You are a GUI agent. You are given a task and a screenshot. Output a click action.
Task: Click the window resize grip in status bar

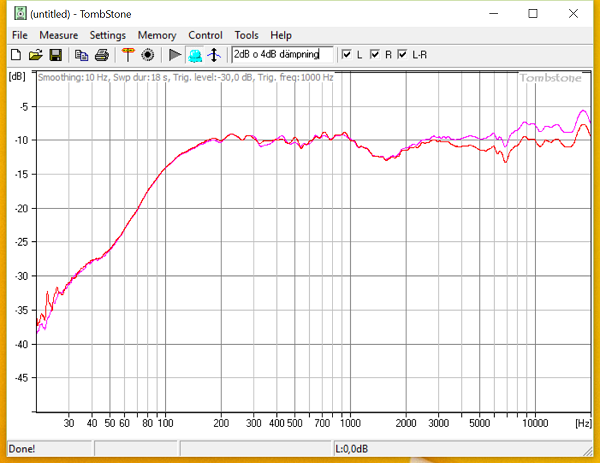tap(587, 451)
